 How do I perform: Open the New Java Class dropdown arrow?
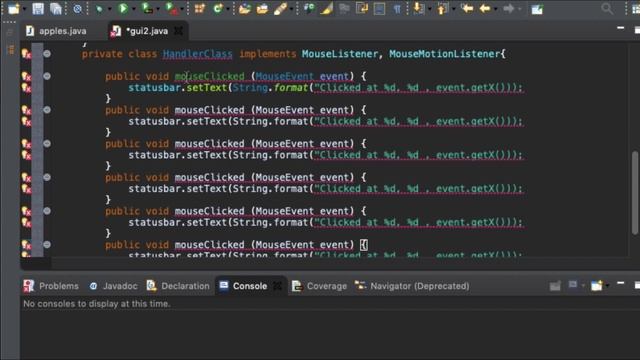(x=228, y=9)
